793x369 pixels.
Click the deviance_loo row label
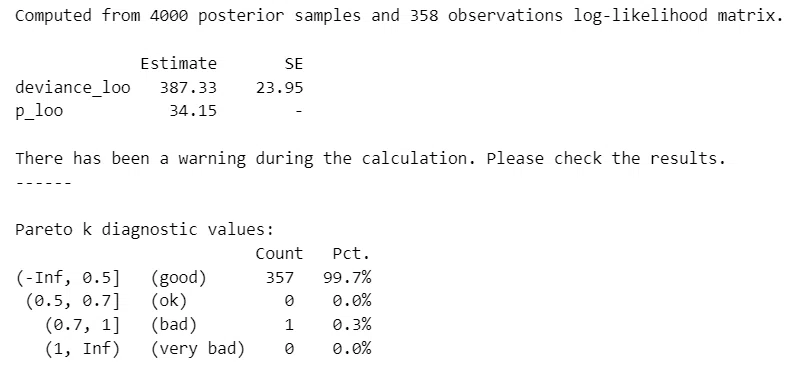click(72, 87)
